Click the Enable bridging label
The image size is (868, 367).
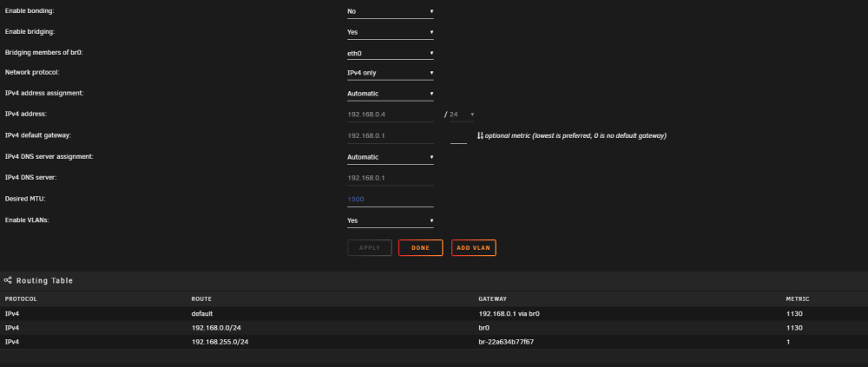30,32
